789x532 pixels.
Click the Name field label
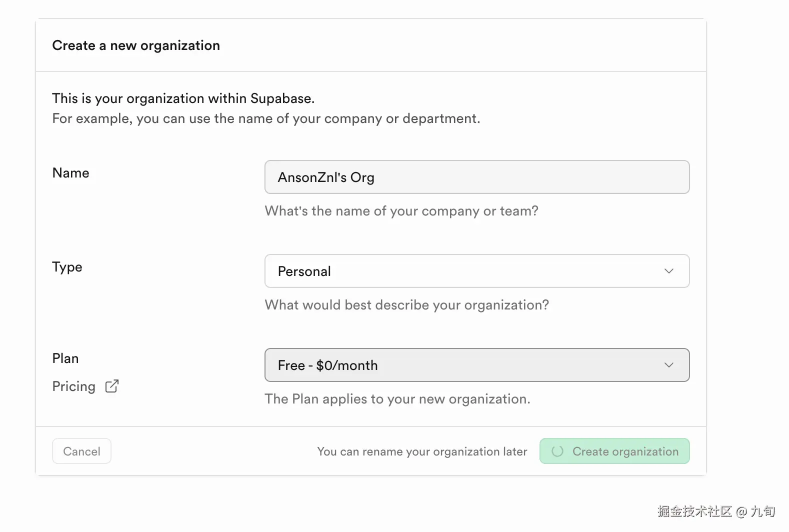click(x=71, y=173)
